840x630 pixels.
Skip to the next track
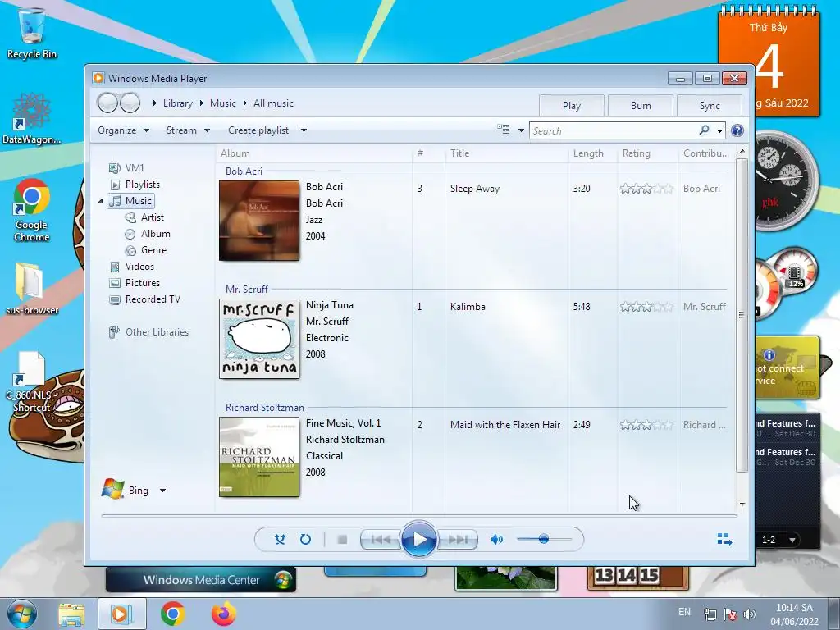coord(457,540)
